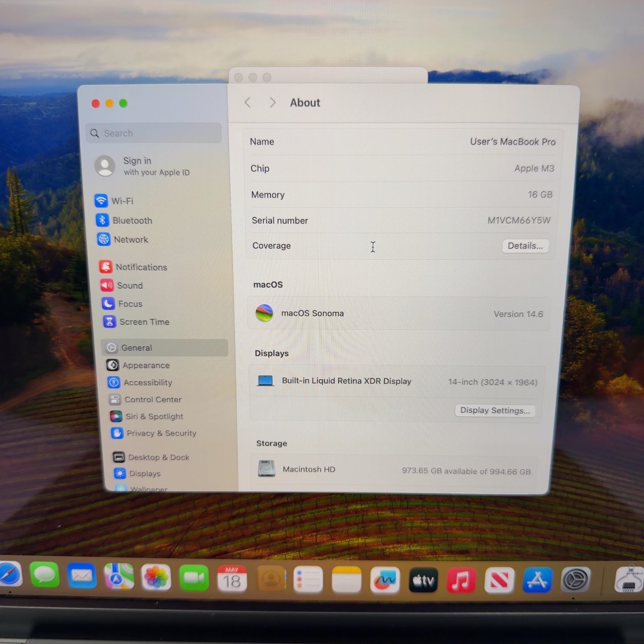This screenshot has height=644, width=644.
Task: Open Siri & Spotlight settings
Action: [x=147, y=416]
